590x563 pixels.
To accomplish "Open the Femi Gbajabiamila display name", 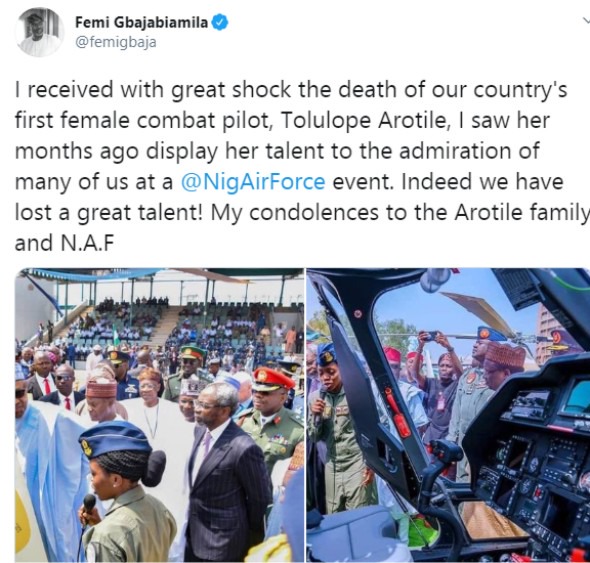I will [141, 23].
